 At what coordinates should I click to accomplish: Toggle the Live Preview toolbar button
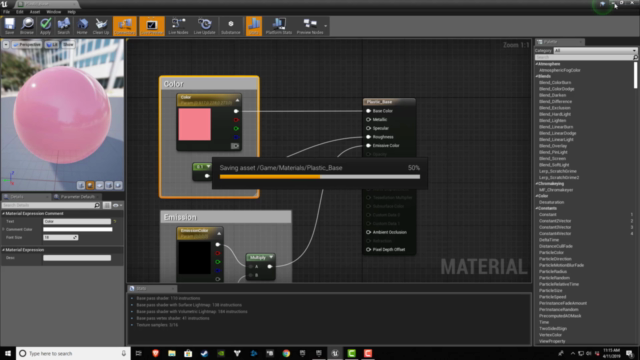coord(151,26)
